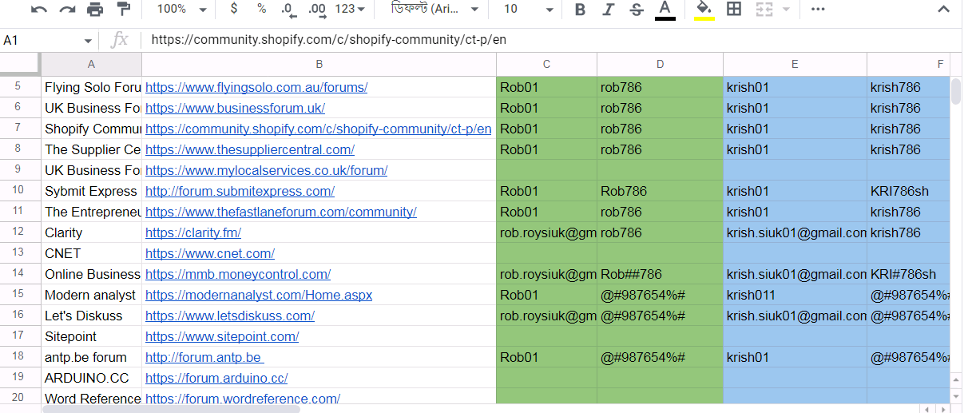The image size is (980, 413).
Task: Toggle italic text style
Action: [609, 10]
